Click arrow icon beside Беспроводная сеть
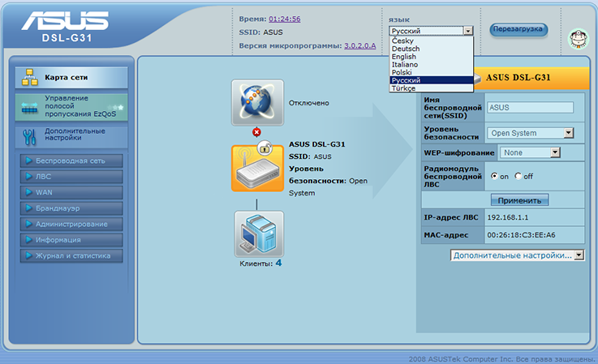598x364 pixels. click(28, 161)
